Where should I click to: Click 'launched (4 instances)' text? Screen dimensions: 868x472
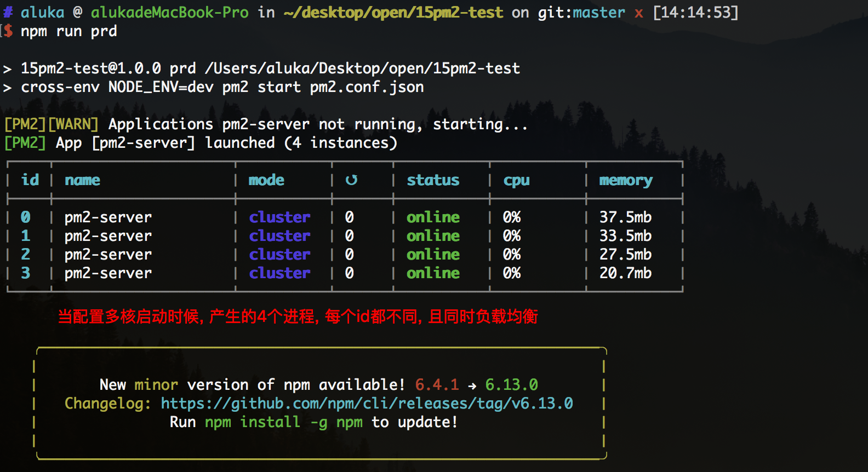pos(301,143)
